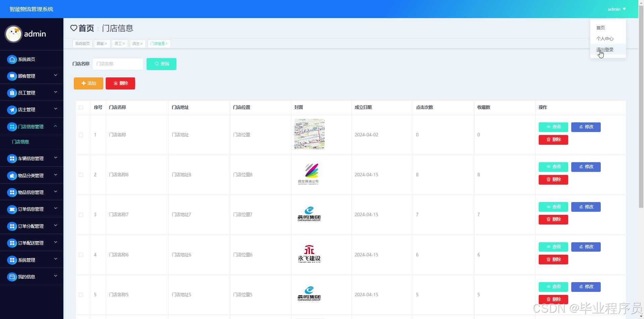This screenshot has height=319, width=644.
Task: Click the 首页 breadcrumb link
Action: [x=86, y=28]
